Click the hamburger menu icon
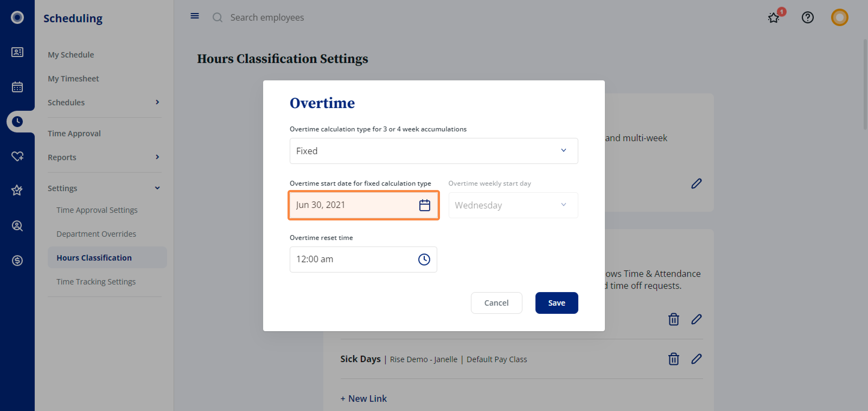 click(x=195, y=16)
